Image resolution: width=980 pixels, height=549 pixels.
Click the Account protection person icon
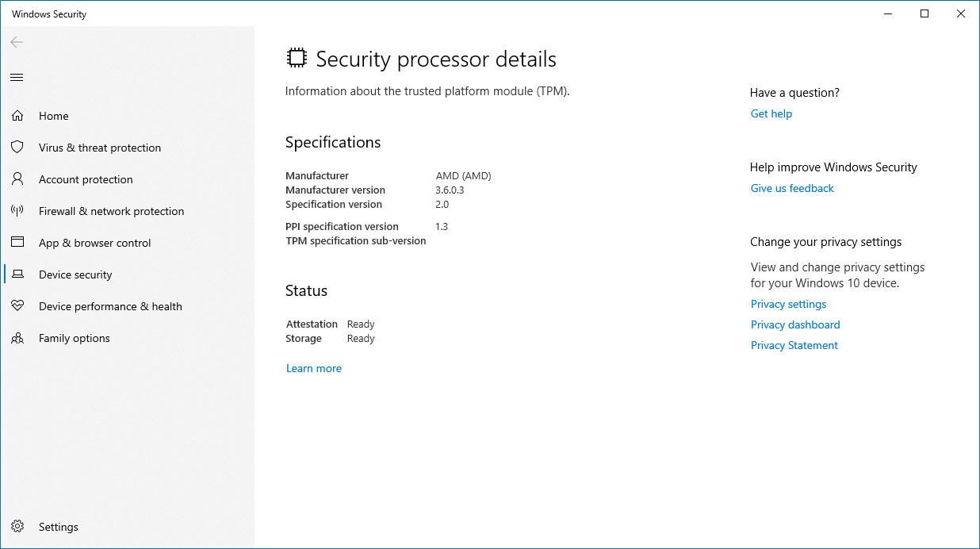tap(17, 179)
